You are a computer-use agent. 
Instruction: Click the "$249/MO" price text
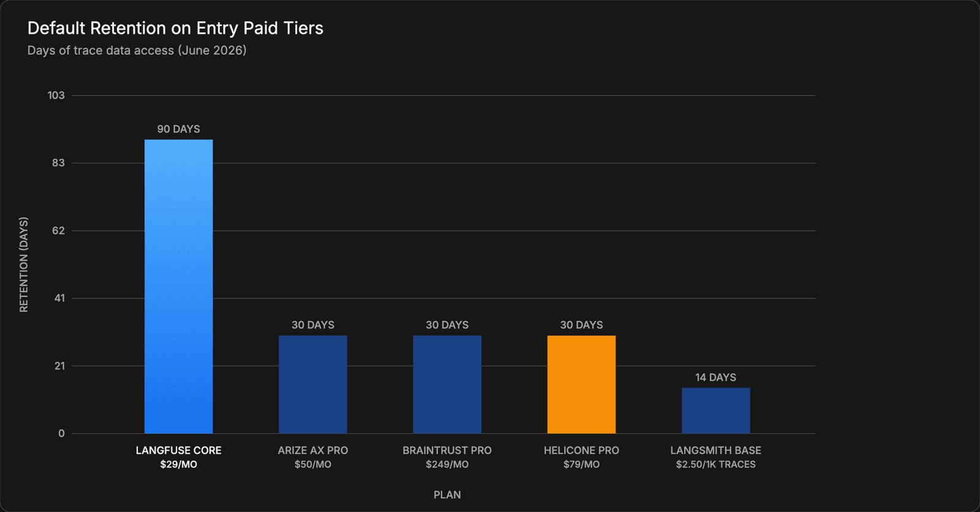pos(447,464)
